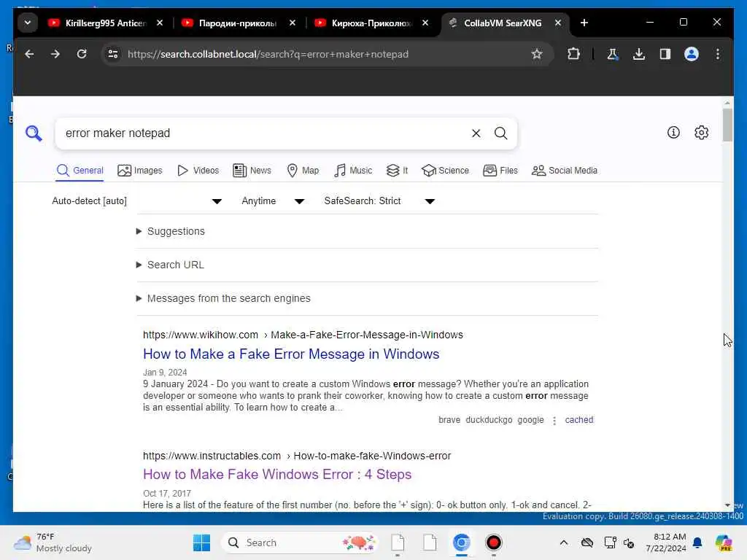
Task: Open the SafeSearch Strict dropdown
Action: 379,201
